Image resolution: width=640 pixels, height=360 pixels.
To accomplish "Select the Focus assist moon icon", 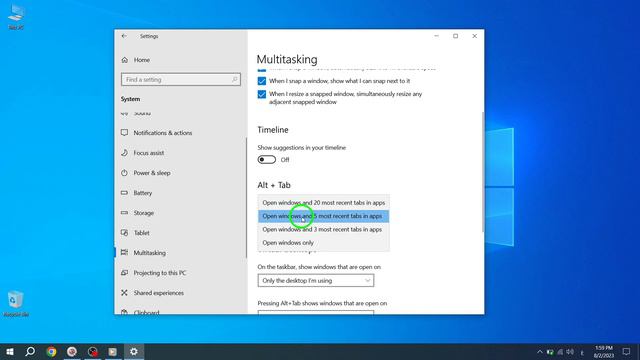I will point(124,153).
